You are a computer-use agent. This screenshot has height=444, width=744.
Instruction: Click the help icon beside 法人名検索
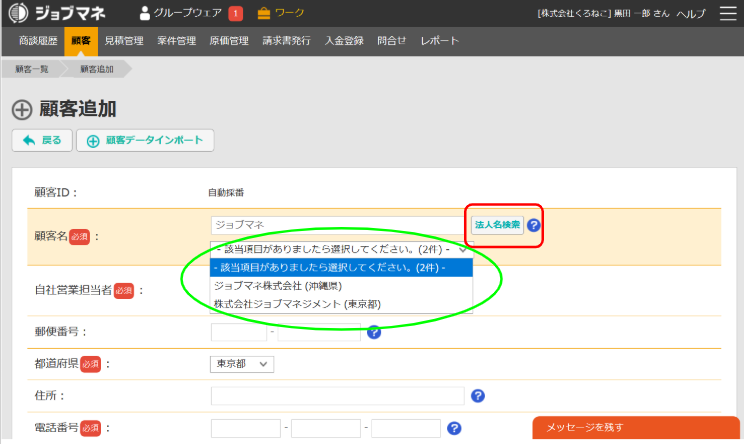click(533, 225)
